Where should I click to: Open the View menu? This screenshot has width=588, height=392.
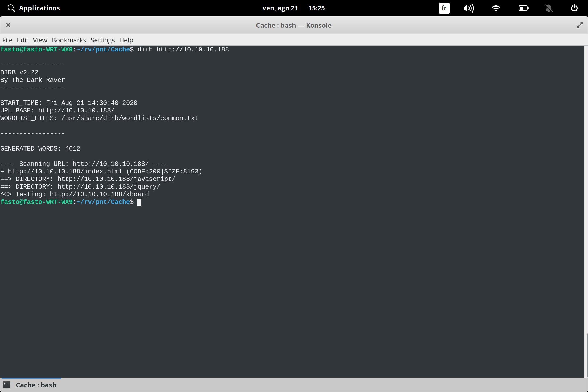click(40, 40)
